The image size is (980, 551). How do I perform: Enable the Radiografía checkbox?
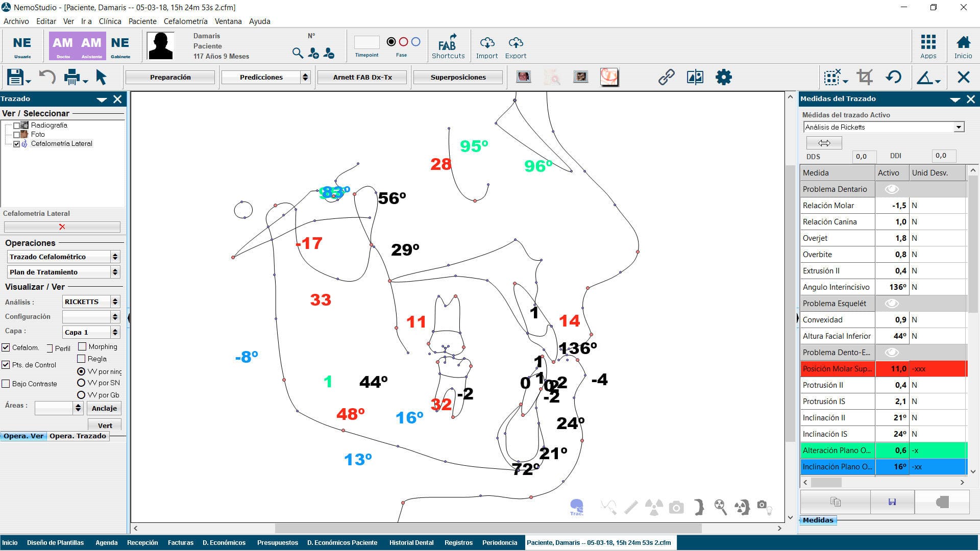click(x=16, y=125)
